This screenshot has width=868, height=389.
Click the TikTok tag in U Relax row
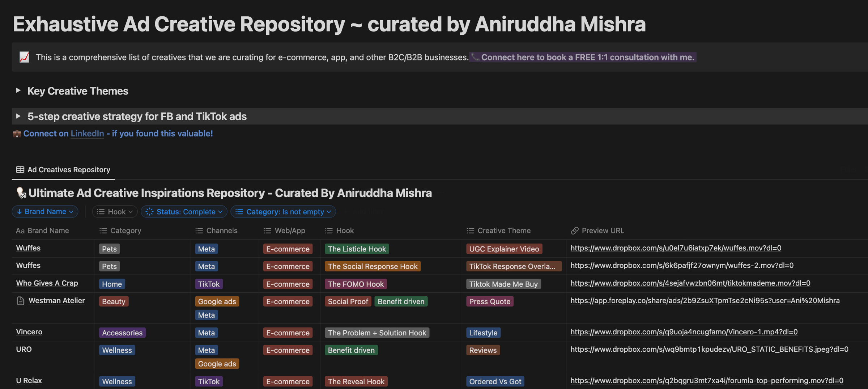(x=209, y=381)
